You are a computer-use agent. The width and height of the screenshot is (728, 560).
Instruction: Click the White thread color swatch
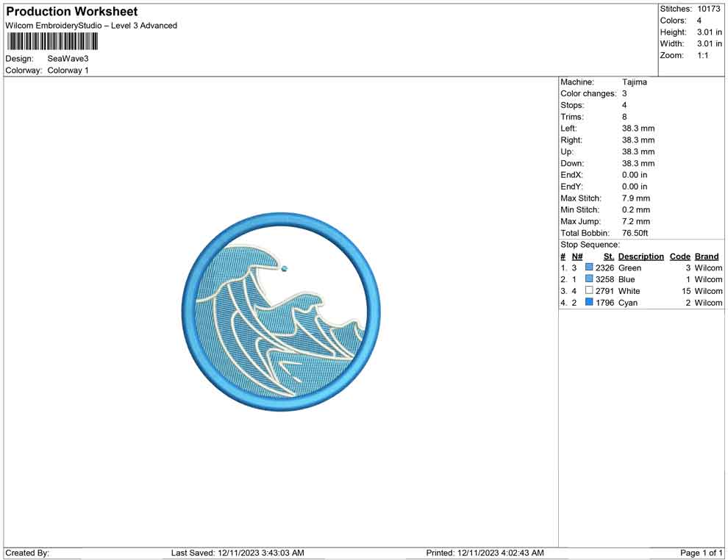(589, 292)
